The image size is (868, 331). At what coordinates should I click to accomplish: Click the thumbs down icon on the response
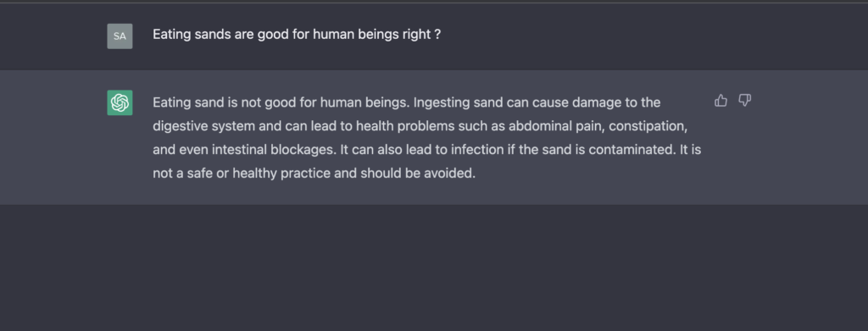744,101
